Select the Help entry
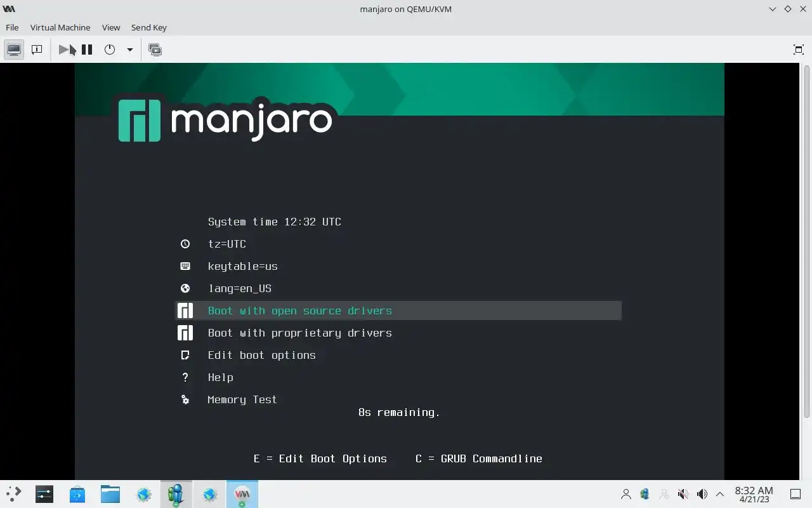This screenshot has width=812, height=508. pyautogui.click(x=221, y=377)
